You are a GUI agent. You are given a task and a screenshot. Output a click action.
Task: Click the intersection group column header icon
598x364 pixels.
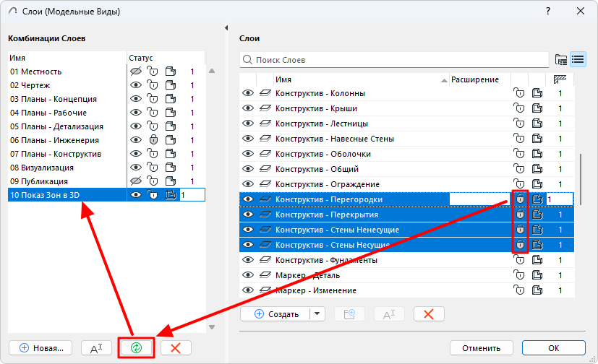[560, 79]
